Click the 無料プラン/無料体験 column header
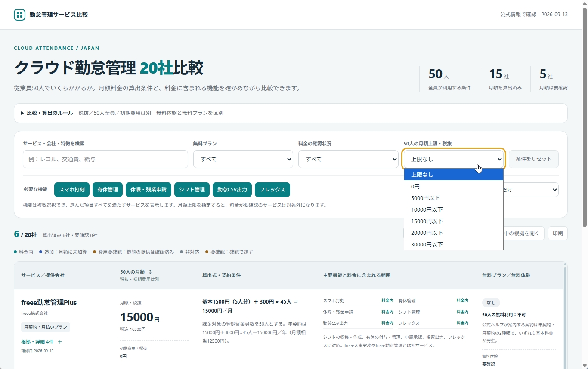Viewport: 588px width, 369px height. pyautogui.click(x=506, y=275)
